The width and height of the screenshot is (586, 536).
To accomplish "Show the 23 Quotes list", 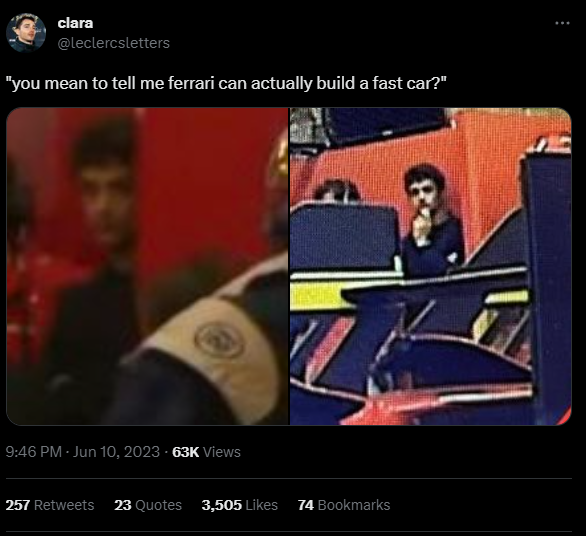I will (x=148, y=505).
